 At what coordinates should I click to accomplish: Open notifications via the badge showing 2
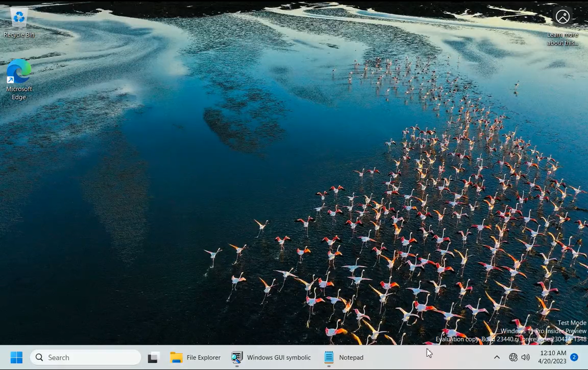[x=574, y=358]
